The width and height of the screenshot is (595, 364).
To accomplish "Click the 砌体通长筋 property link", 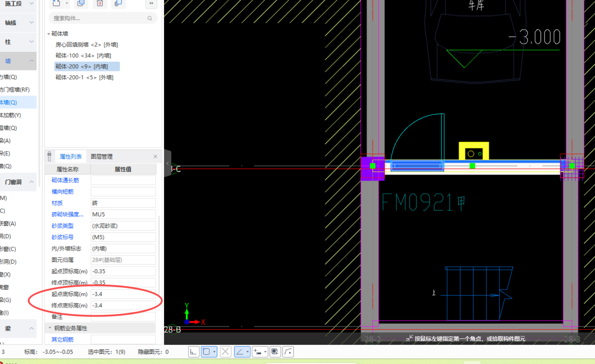I will (x=65, y=180).
